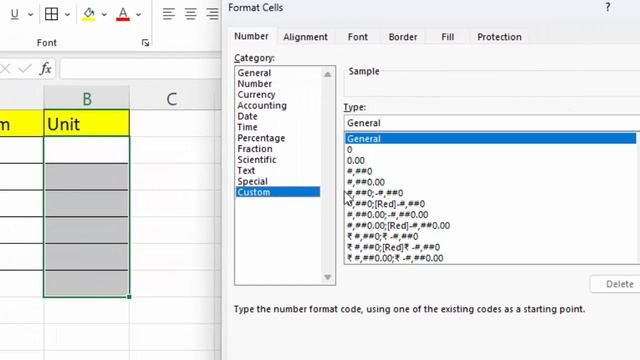This screenshot has height=360, width=640.
Task: Expand the Borders dropdown arrow
Action: click(67, 15)
